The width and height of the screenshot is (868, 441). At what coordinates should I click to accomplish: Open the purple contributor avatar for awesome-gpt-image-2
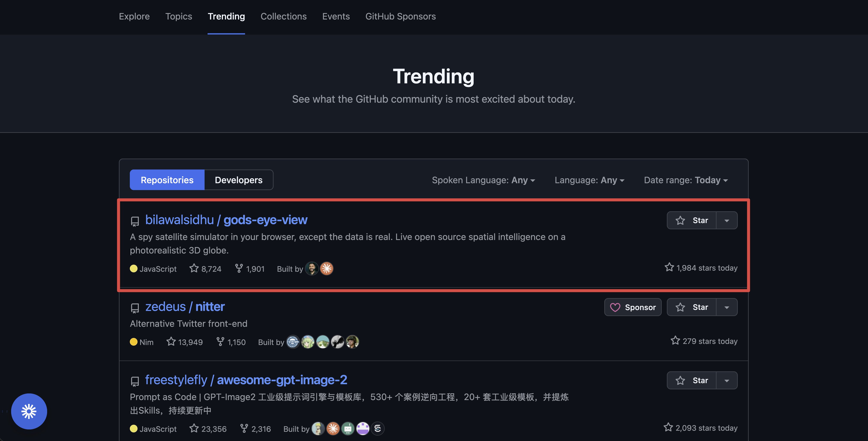click(x=363, y=429)
